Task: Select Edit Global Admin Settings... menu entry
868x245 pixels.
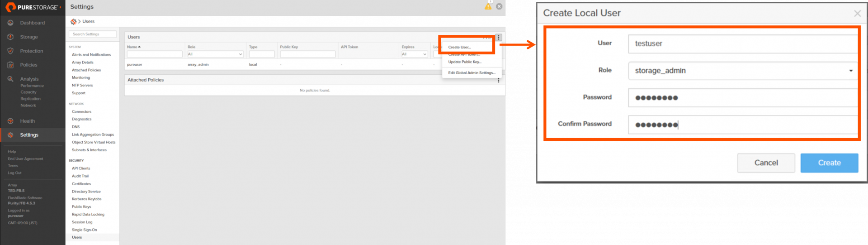Action: 472,73
